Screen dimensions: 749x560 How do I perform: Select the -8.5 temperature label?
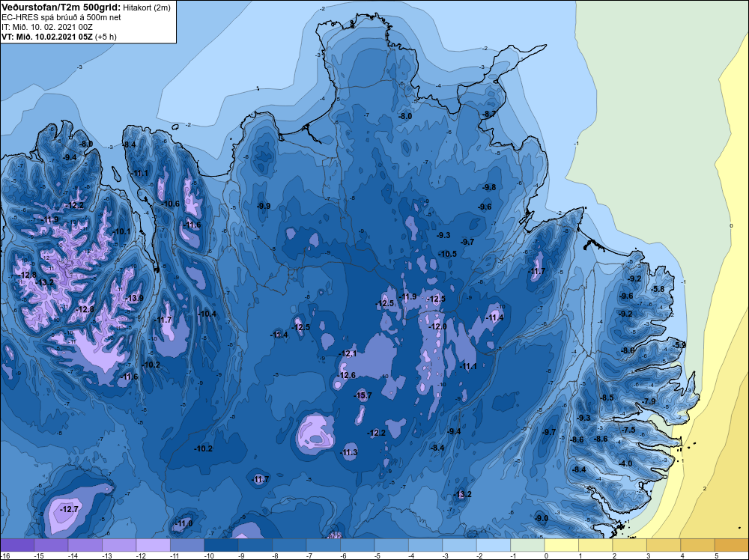point(607,398)
